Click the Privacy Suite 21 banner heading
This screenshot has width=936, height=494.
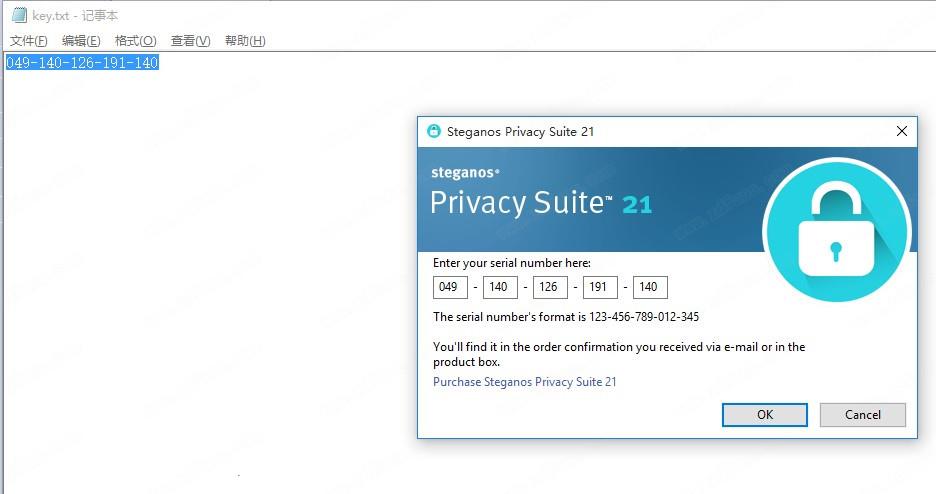pos(541,203)
